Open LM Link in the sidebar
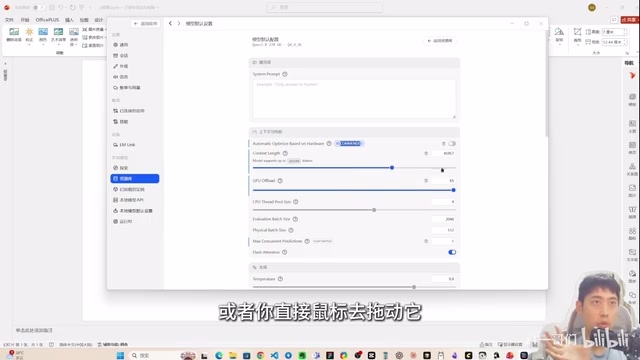The width and height of the screenshot is (640, 360). tap(124, 145)
